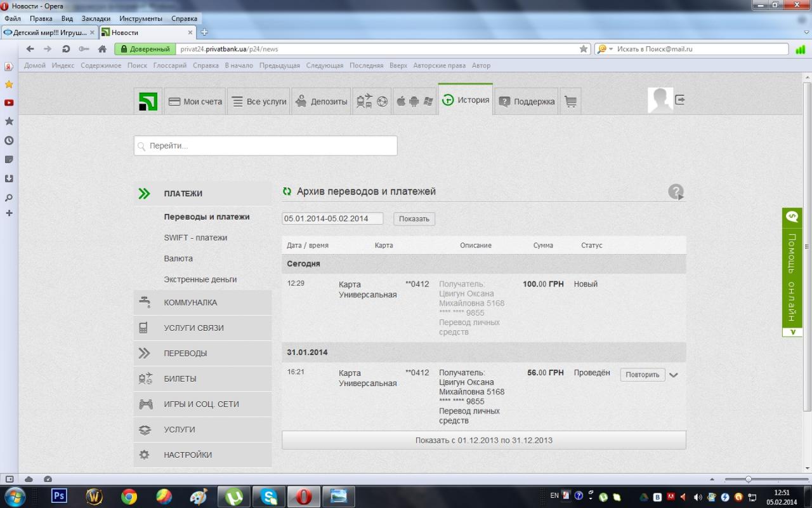The image size is (812, 508).
Task: Open search engine dropdown in search box
Action: tap(610, 49)
